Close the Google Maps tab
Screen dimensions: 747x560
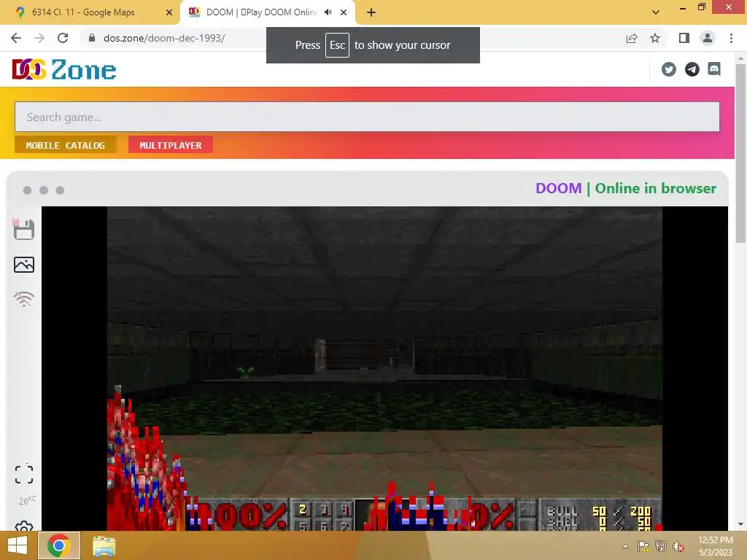pyautogui.click(x=169, y=12)
